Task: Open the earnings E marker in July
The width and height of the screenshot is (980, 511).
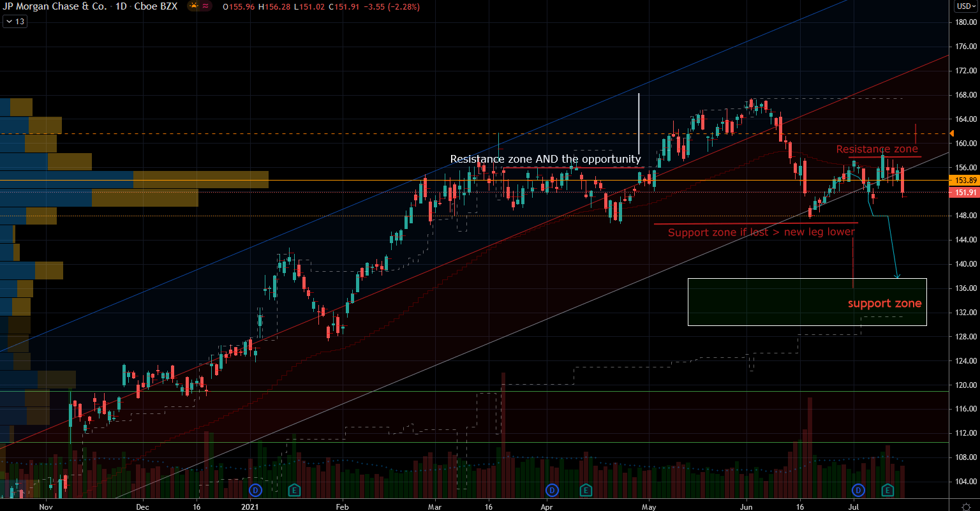Action: click(887, 490)
